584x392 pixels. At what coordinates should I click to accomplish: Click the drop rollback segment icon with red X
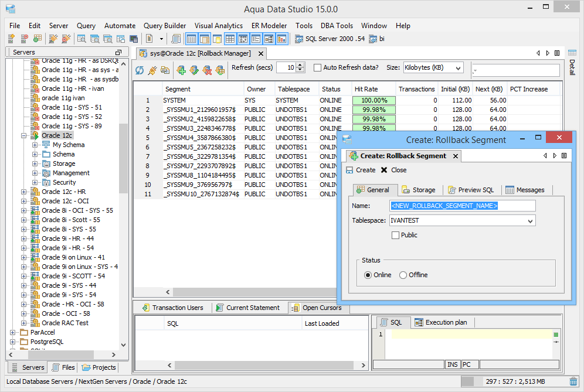point(207,70)
